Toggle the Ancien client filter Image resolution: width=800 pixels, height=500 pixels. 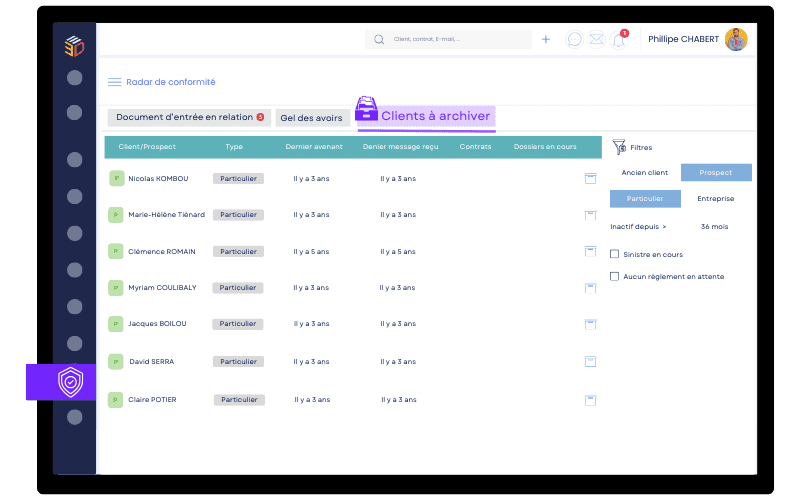[x=645, y=172]
